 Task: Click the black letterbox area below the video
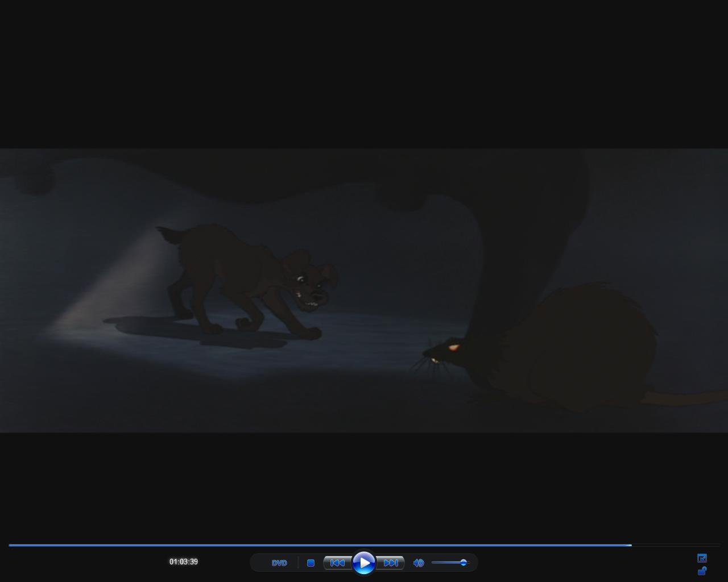[364, 483]
